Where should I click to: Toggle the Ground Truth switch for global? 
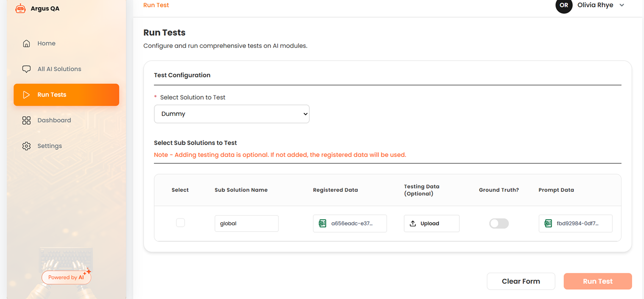click(499, 224)
